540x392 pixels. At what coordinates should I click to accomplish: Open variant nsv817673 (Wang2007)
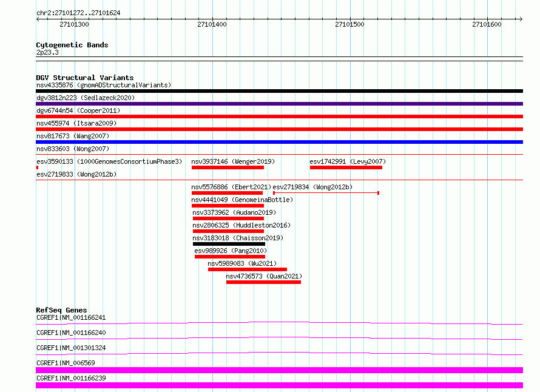pos(73,136)
